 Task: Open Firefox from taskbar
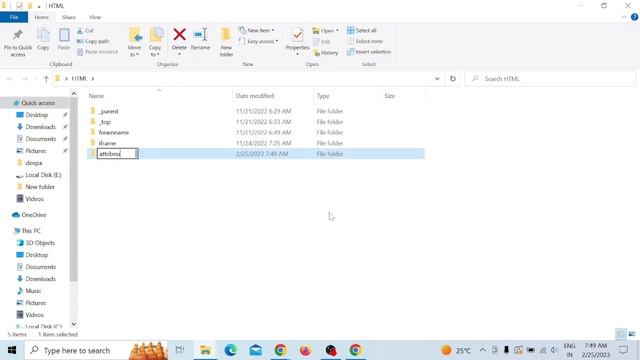pyautogui.click(x=305, y=350)
